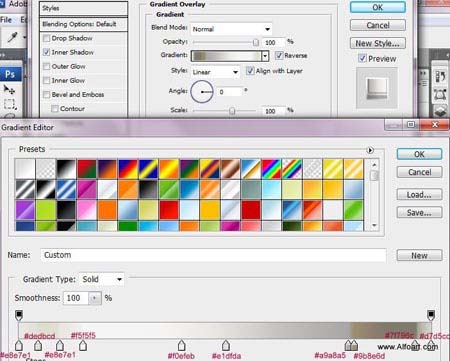Open the gradient picker dropdown arrow
The image size is (450, 361).
265,56
